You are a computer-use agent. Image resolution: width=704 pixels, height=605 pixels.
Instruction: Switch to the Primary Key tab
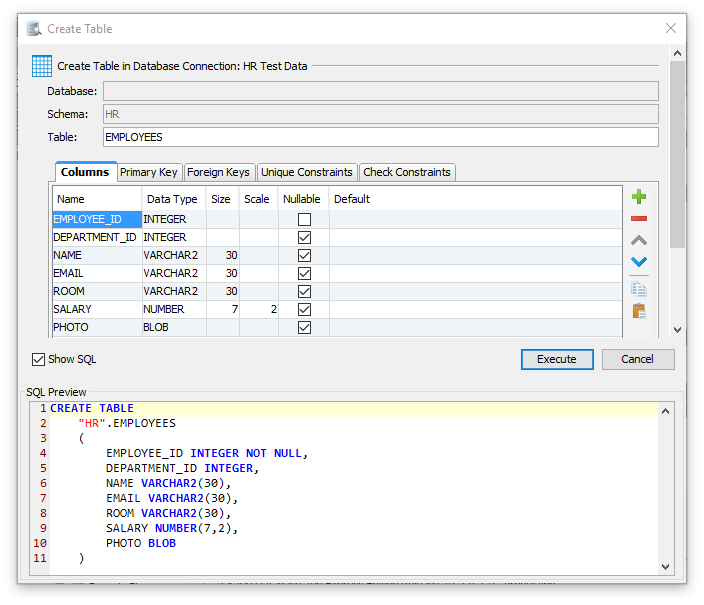[x=149, y=172]
